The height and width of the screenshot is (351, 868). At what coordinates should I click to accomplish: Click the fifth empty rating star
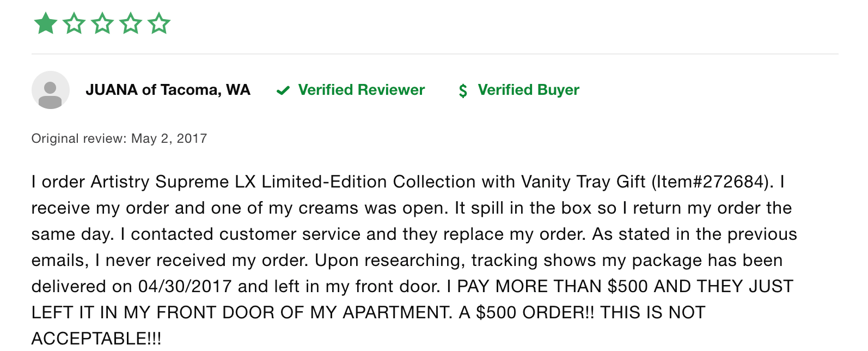[159, 23]
